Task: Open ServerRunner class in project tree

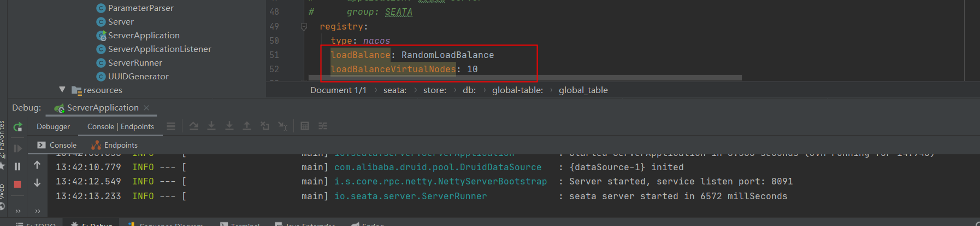Action: 135,63
